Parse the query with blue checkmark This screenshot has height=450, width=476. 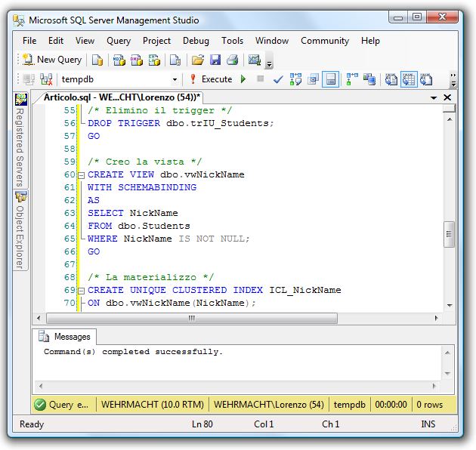(x=278, y=79)
